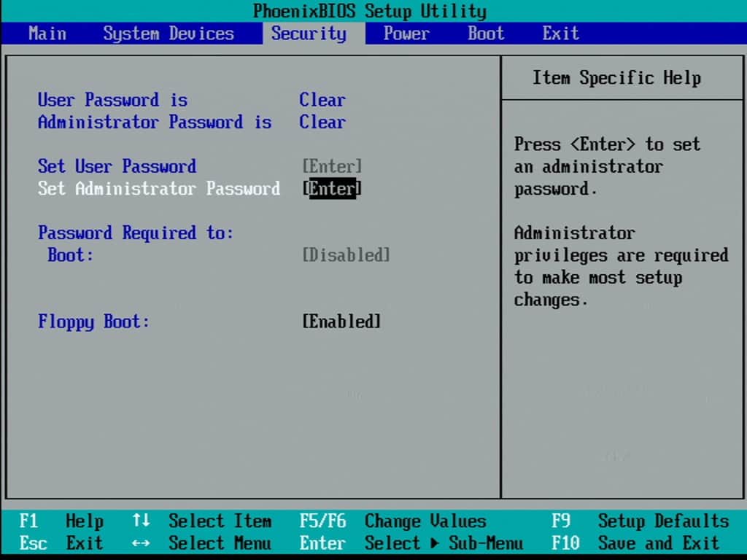This screenshot has height=560, width=747.
Task: Click Set User Password [Enter] value
Action: 332,166
